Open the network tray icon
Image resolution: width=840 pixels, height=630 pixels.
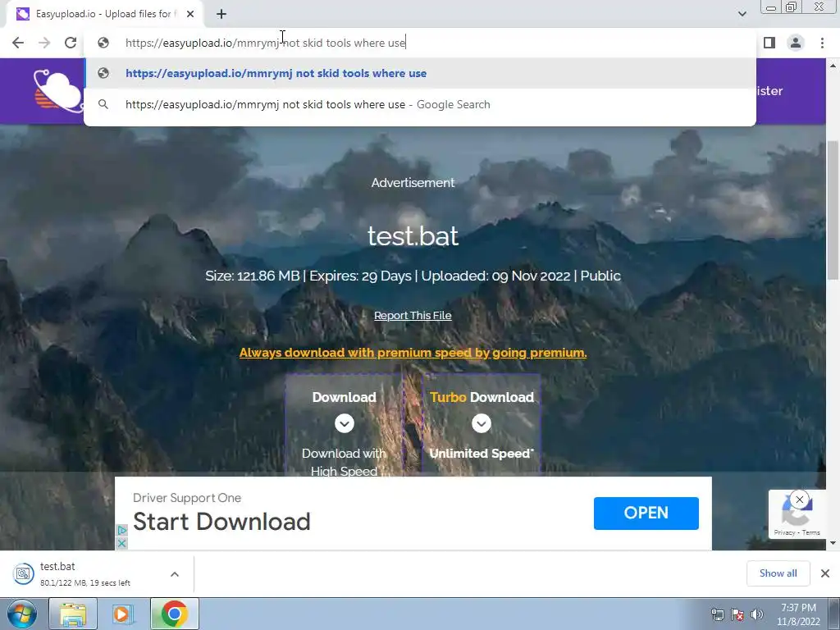point(717,614)
